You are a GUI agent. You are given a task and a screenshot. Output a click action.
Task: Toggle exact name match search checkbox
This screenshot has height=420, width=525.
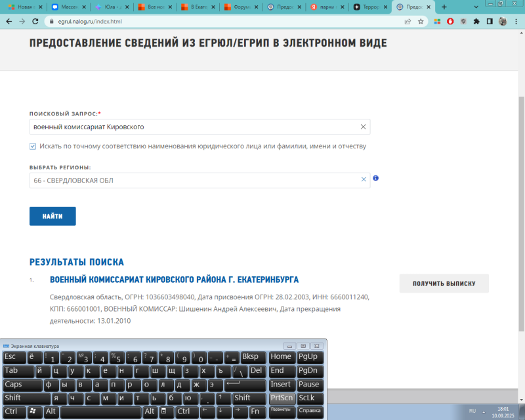(x=33, y=146)
